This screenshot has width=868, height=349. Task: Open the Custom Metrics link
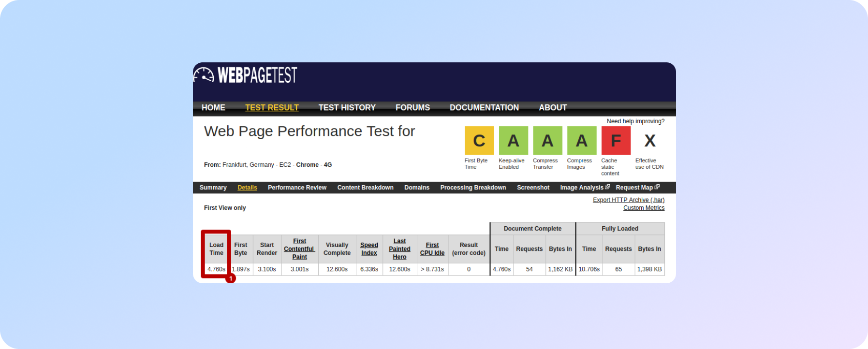click(x=644, y=208)
